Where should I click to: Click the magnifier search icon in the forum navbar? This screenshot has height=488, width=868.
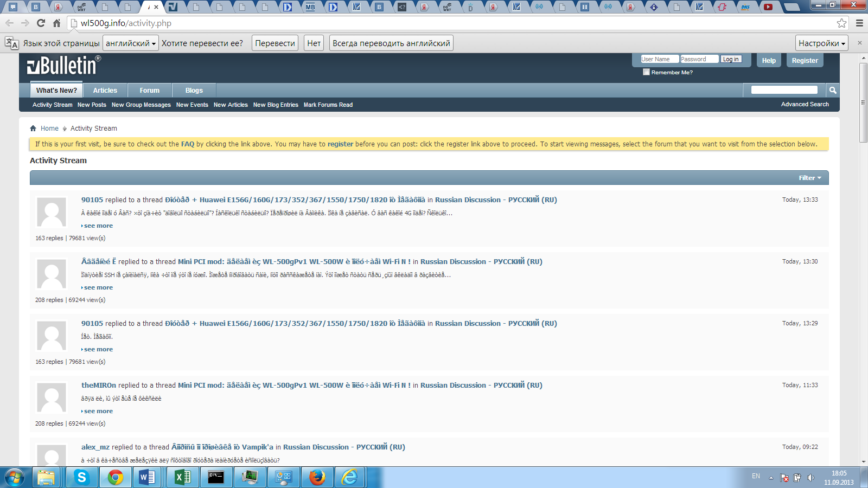[x=833, y=90]
